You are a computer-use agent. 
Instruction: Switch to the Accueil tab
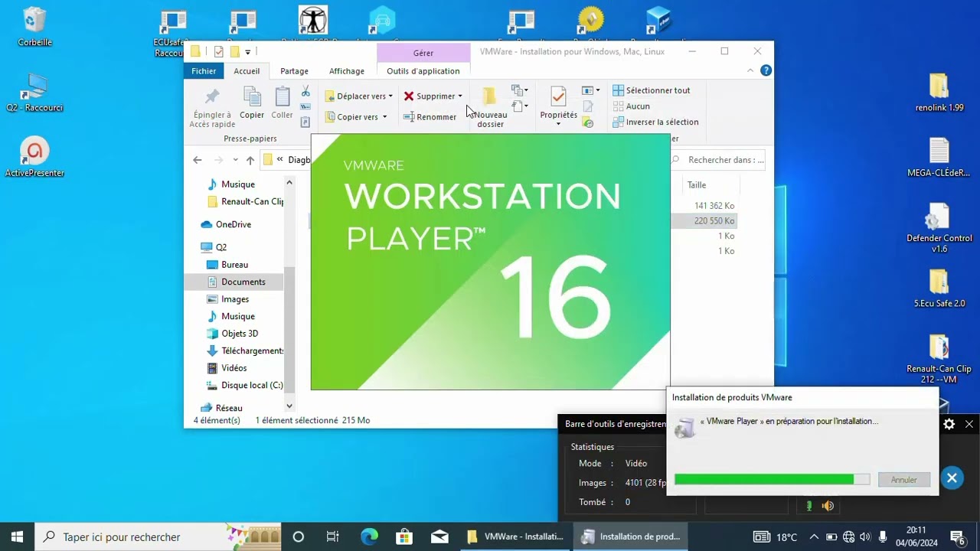coord(247,71)
